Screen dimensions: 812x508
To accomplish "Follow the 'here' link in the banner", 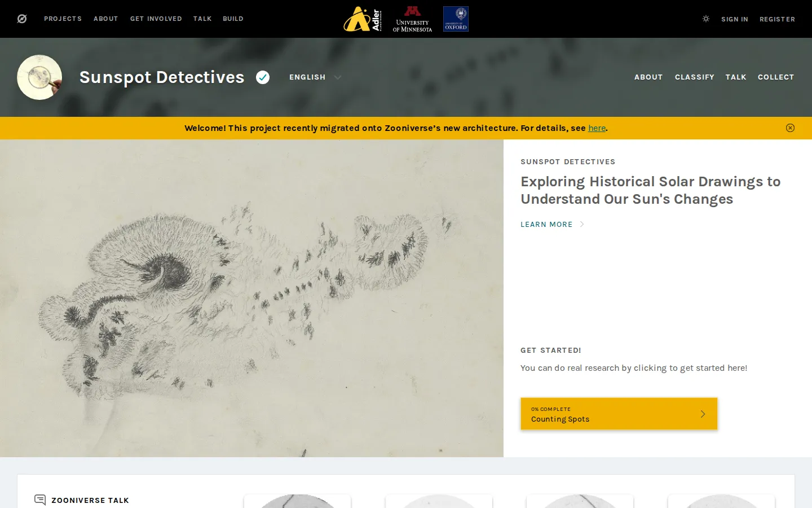I will [597, 128].
